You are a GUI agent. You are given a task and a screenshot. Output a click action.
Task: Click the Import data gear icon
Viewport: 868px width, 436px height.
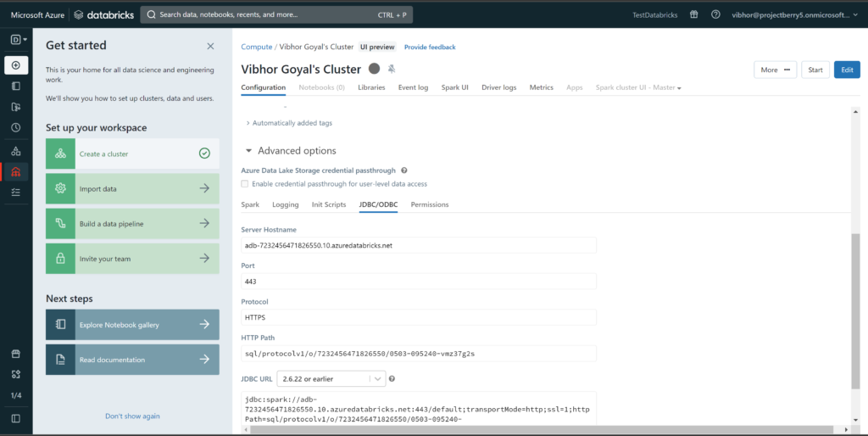[x=60, y=188]
